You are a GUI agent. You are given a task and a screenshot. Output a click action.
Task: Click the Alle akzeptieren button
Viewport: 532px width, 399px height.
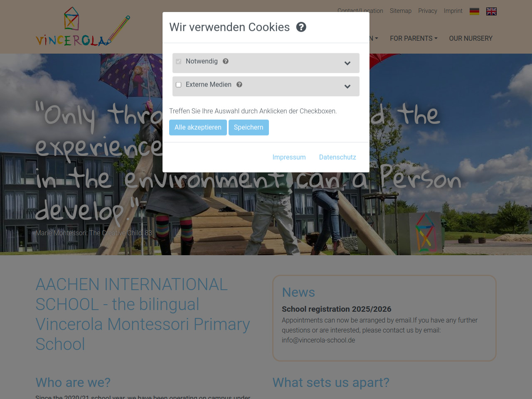pos(198,128)
